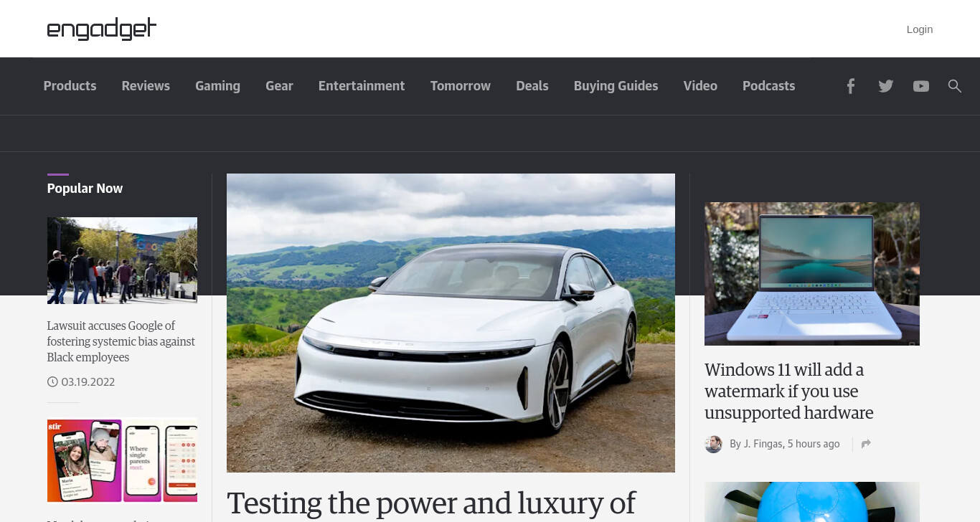Open the Deals section
Viewport: 980px width, 522px height.
coord(532,86)
